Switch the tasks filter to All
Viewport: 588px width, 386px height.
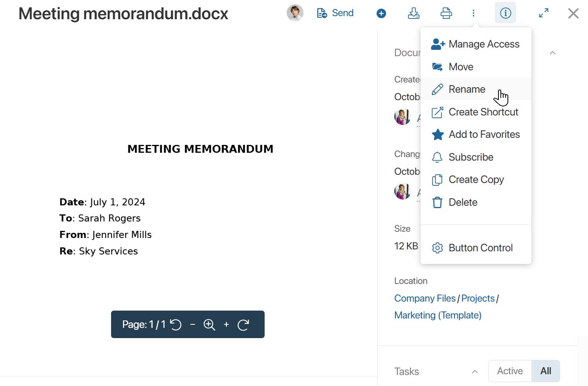tap(546, 371)
